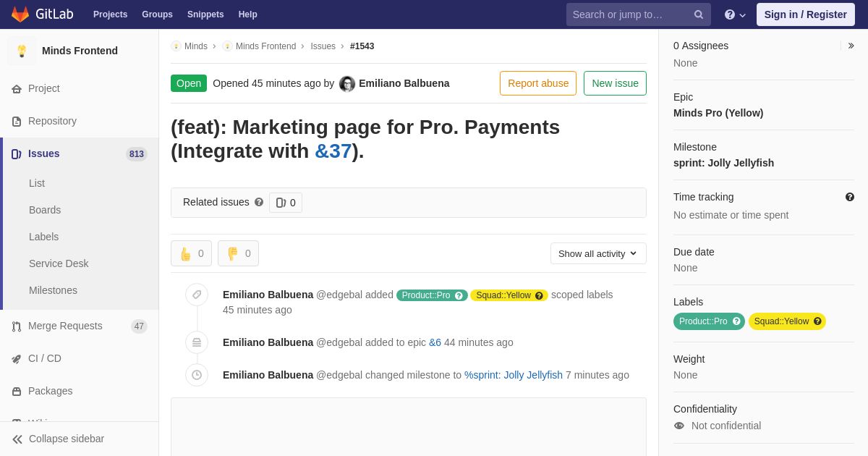Open the Help dropdown in top bar
The height and width of the screenshot is (456, 868).
735,14
